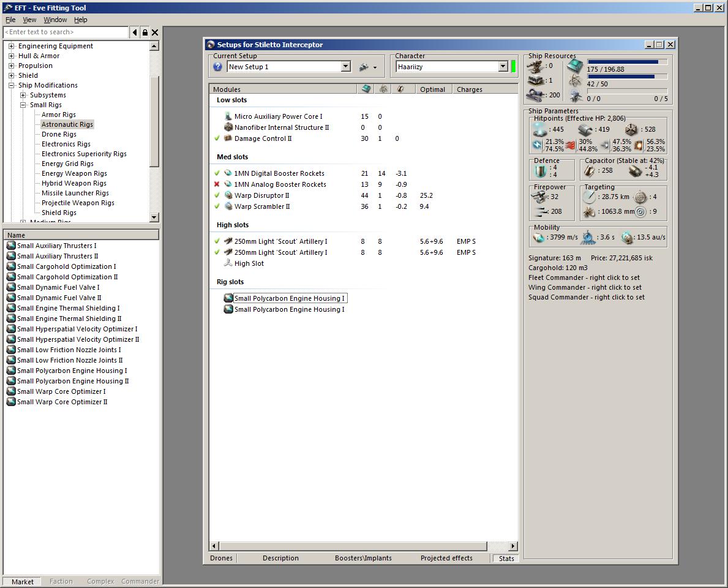Click the Warp Disruptor II module icon

click(228, 195)
